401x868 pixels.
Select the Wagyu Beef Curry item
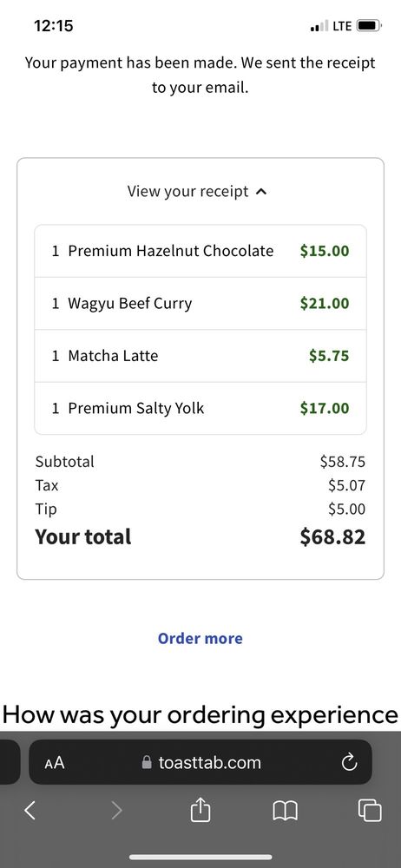point(200,303)
